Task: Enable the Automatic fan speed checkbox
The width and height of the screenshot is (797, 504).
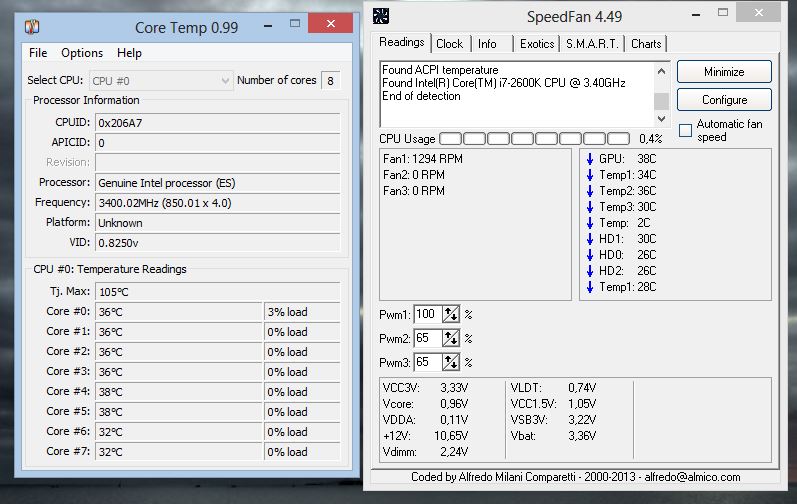Action: tap(685, 131)
